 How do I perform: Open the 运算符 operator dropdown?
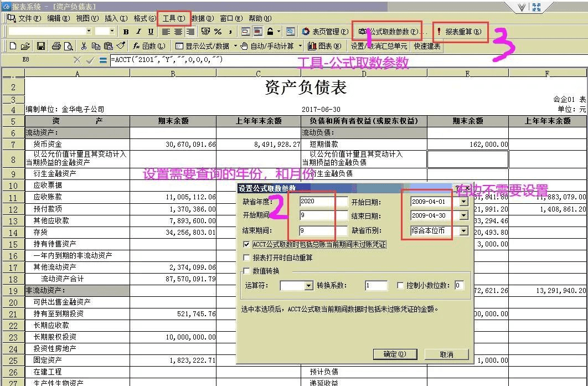pyautogui.click(x=308, y=285)
